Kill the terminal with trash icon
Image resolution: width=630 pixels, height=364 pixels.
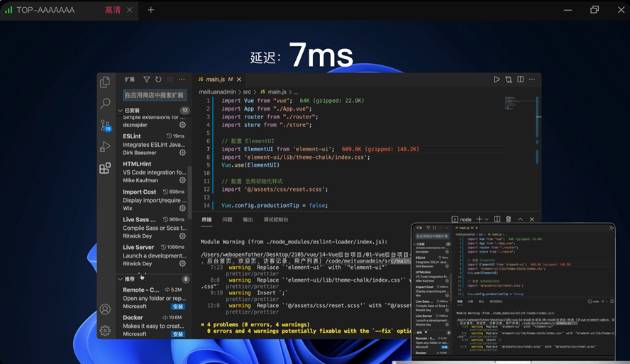pos(508,219)
